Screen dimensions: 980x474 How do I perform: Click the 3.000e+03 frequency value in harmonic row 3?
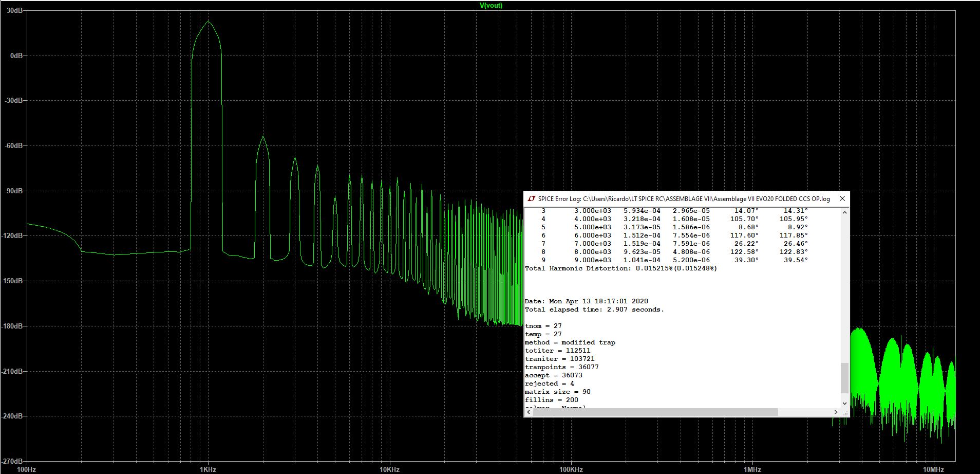[593, 211]
